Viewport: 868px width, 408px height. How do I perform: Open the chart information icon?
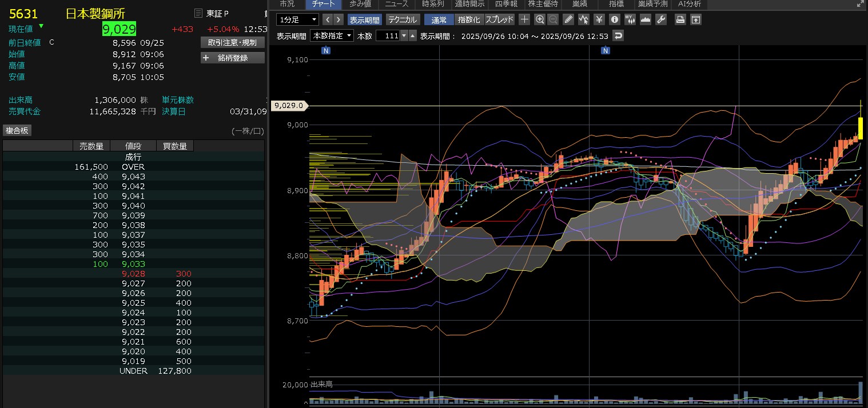coord(615,19)
